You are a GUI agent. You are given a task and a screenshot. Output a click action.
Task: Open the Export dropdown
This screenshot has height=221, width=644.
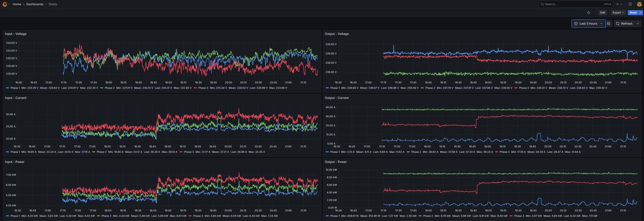[x=619, y=12]
